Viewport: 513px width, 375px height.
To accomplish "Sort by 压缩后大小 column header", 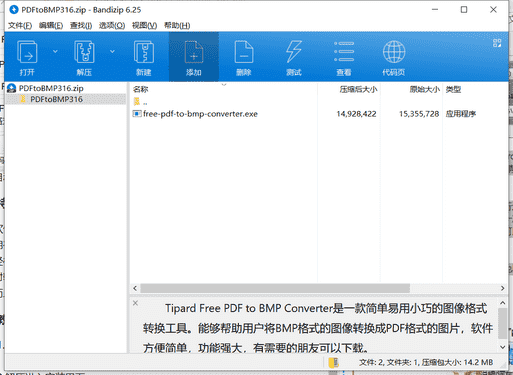I will [358, 89].
